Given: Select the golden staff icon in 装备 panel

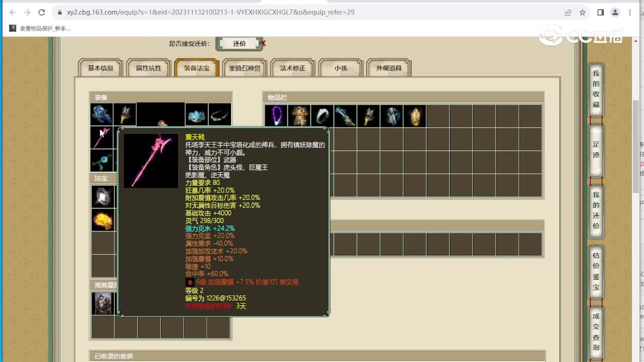Looking at the screenshot, I should pyautogui.click(x=125, y=114).
